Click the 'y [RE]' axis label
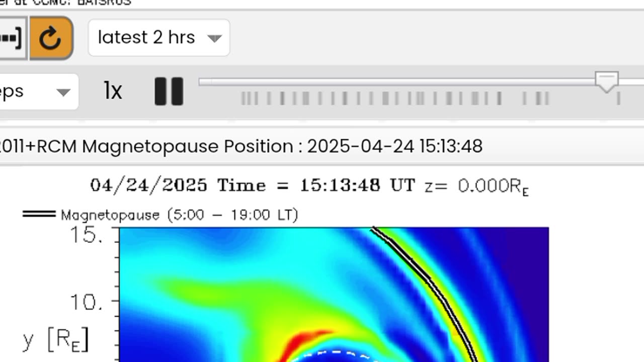644x362 pixels. pyautogui.click(x=56, y=340)
